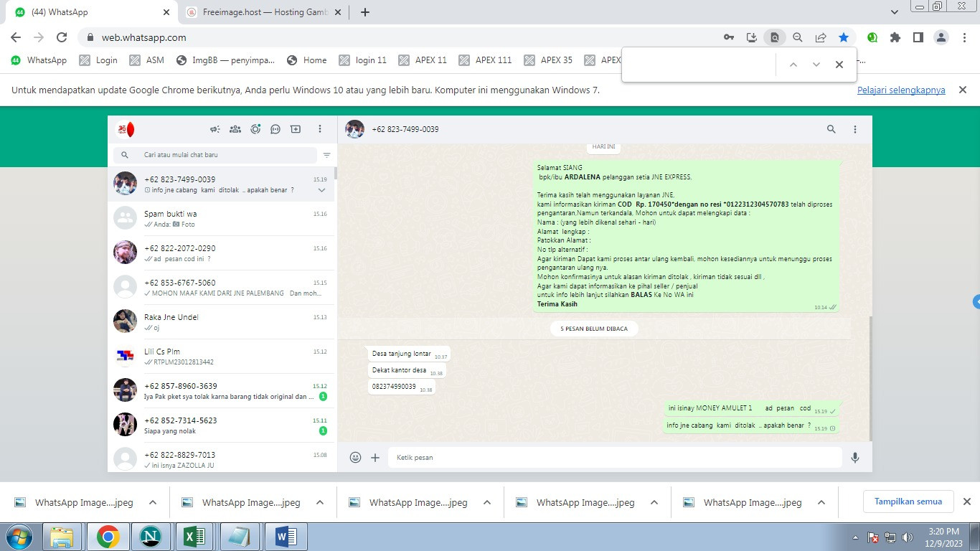This screenshot has width=980, height=551.
Task: Click the browser Back arrow
Action: [x=16, y=37]
